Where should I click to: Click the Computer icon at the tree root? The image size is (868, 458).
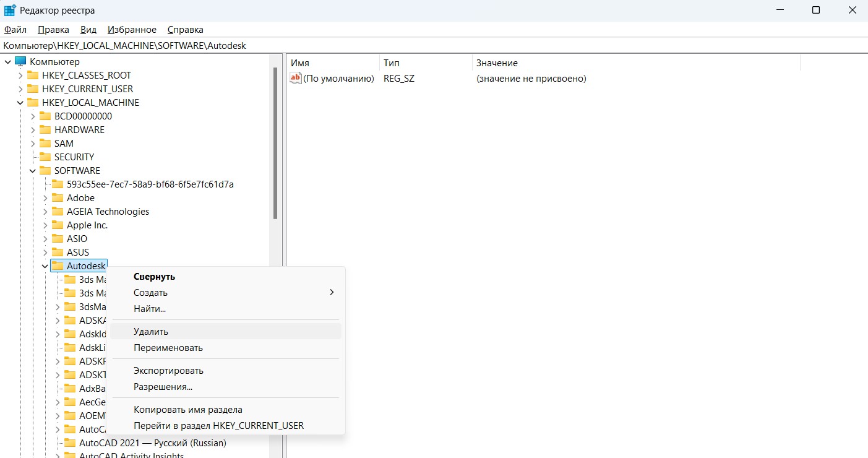click(20, 61)
